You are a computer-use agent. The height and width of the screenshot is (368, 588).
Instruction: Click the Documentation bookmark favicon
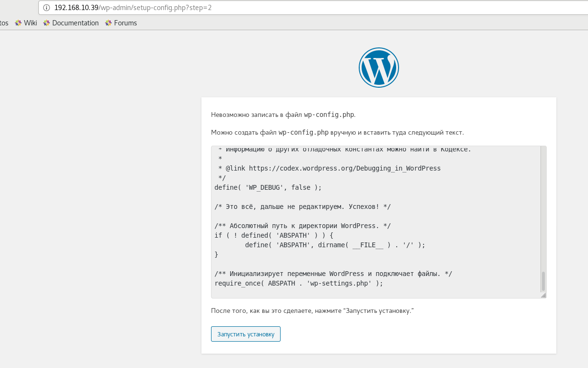coord(47,23)
